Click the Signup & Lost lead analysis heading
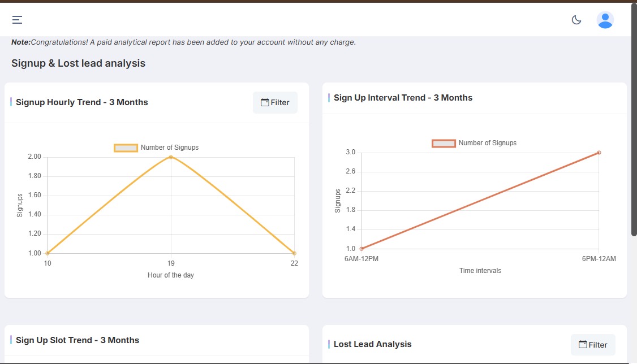 [78, 63]
